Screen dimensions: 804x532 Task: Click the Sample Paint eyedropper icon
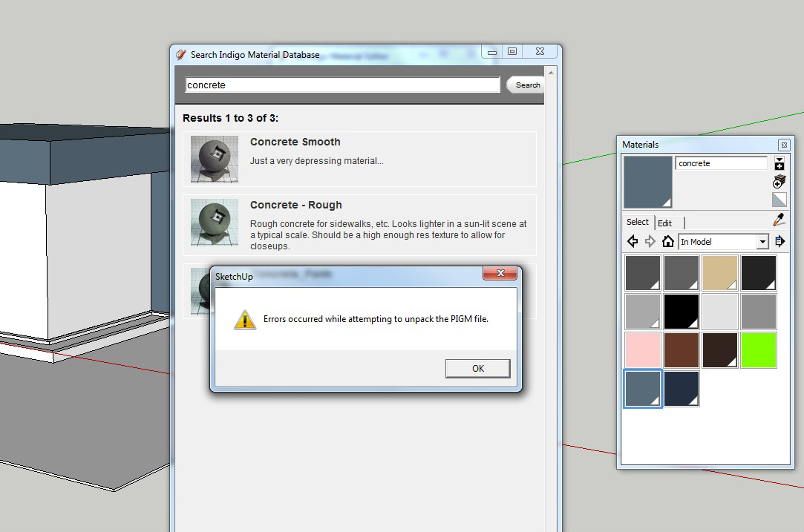pos(779,220)
